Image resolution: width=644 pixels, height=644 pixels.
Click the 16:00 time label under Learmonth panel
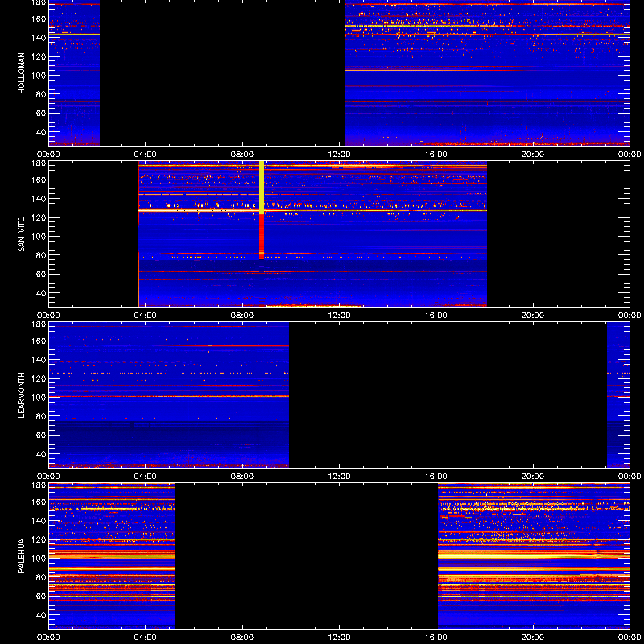(x=436, y=477)
